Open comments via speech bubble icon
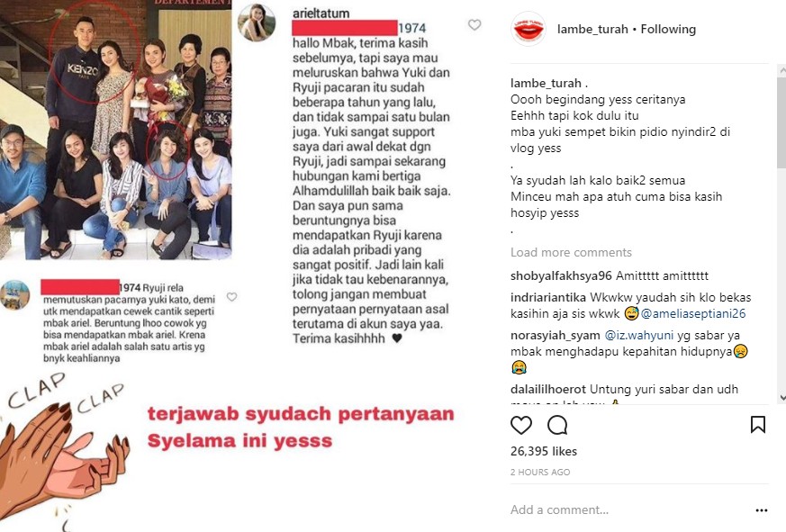 (x=557, y=425)
